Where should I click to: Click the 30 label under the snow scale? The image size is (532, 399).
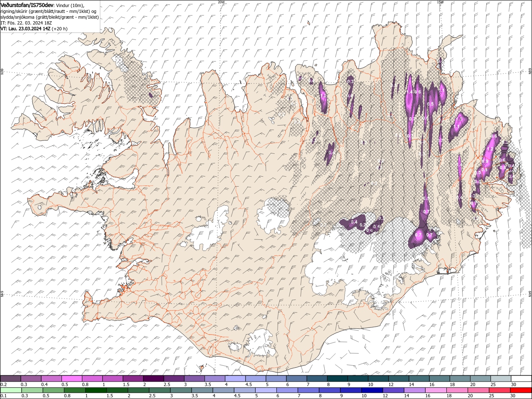coord(513,384)
